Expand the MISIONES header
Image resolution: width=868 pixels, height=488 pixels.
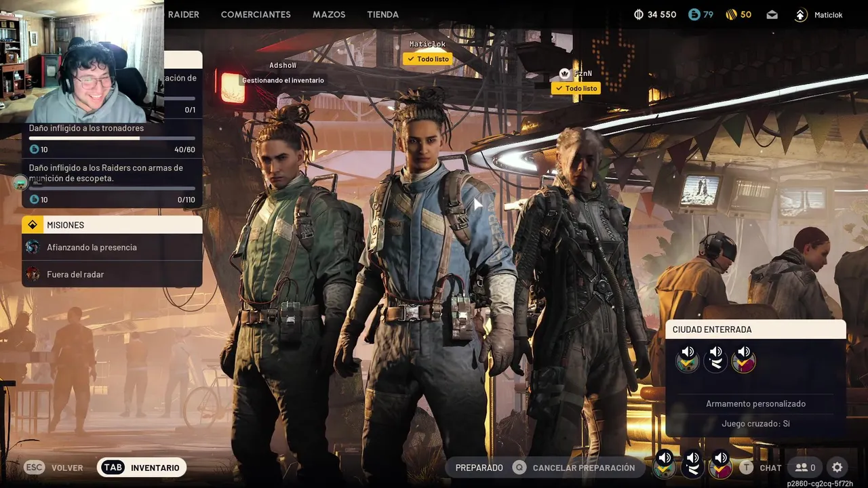[x=112, y=225]
